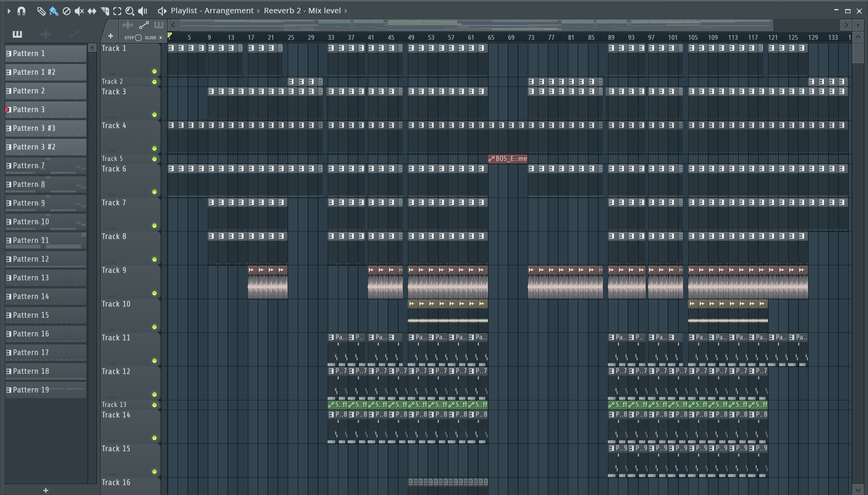
Task: Click the BOS_E..me automation clip on Track 5
Action: tap(508, 159)
